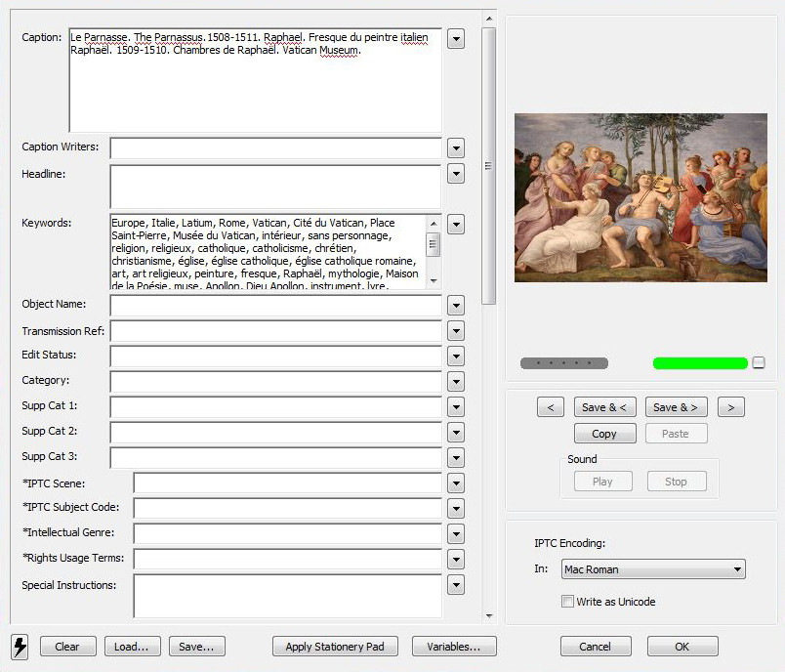This screenshot has width=785, height=672.
Task: Click the Category input field
Action: [276, 382]
